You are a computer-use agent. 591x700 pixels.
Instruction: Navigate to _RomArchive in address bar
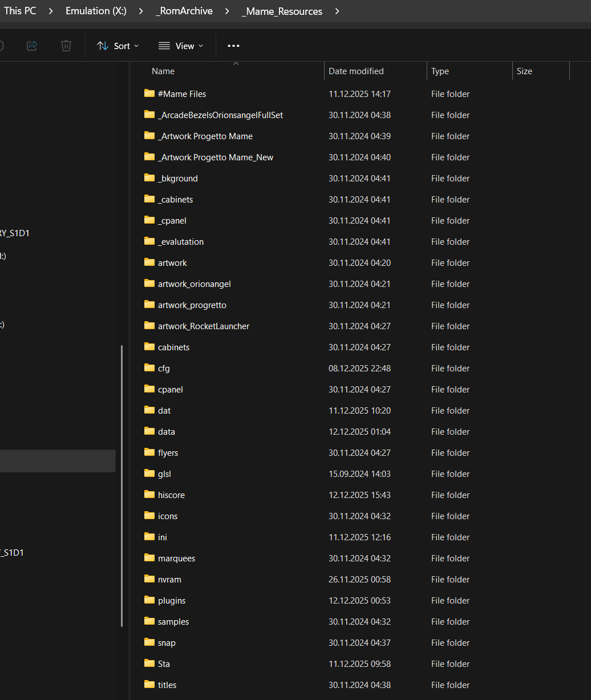[184, 11]
